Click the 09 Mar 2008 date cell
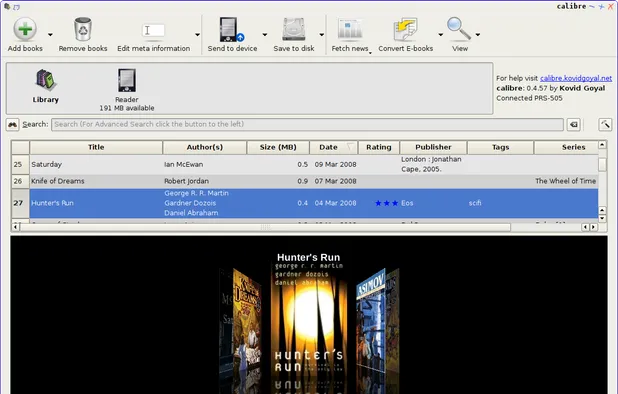Image resolution: width=618 pixels, height=394 pixels. (335, 164)
